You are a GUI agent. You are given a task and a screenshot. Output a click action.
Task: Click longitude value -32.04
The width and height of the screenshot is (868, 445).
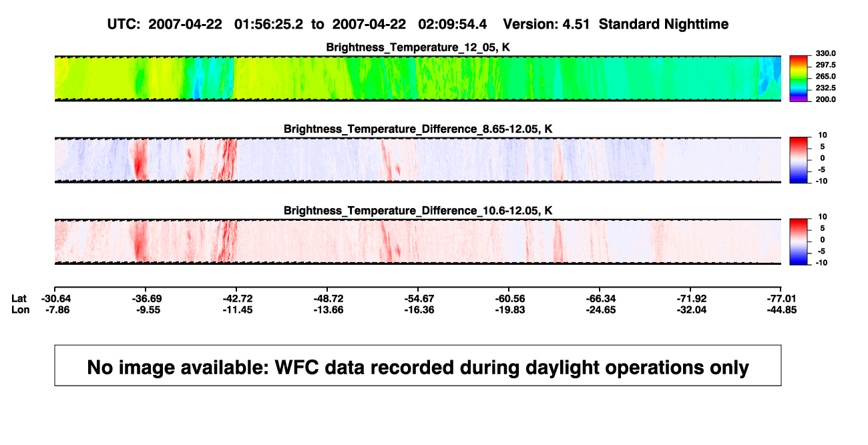pos(691,310)
